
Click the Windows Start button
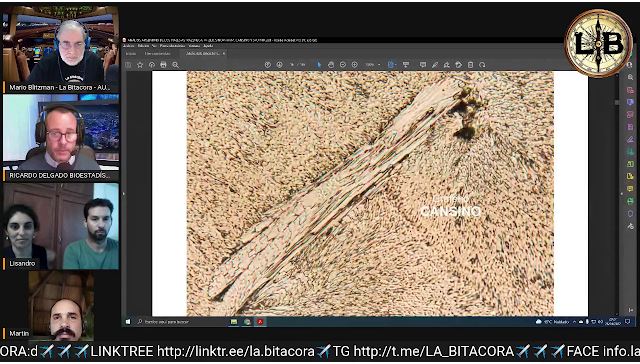point(128,322)
